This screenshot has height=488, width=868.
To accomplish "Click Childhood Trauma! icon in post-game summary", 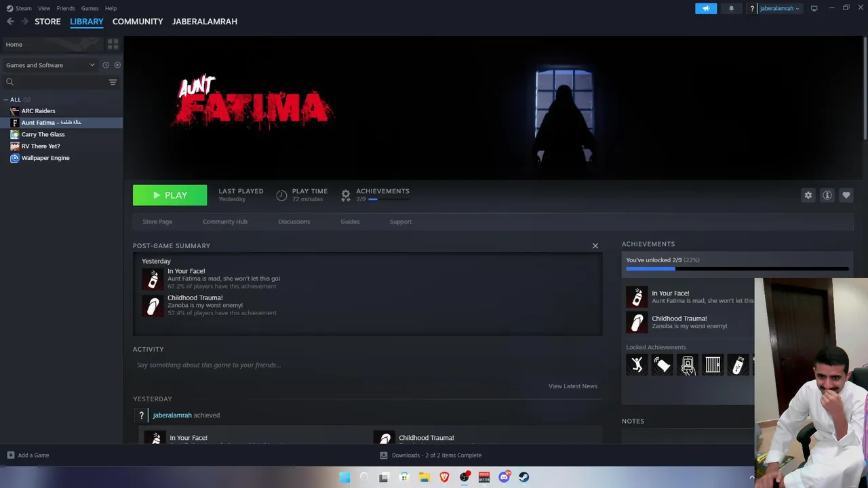I will 153,306.
